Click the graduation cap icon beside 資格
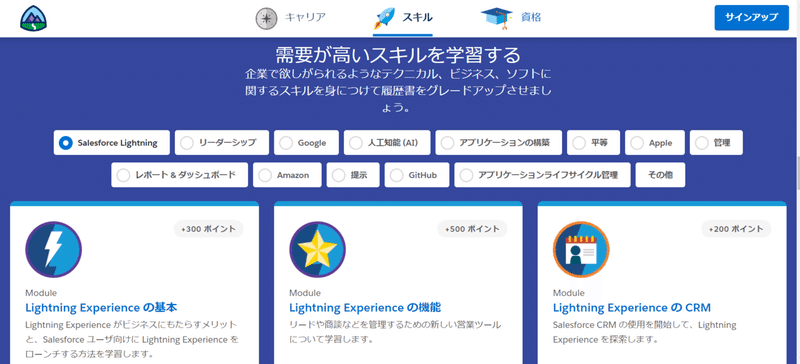This screenshot has width=800, height=364. click(x=496, y=17)
